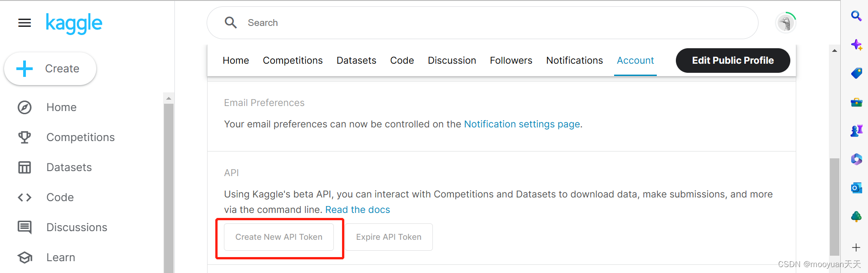This screenshot has height=273, width=868.
Task: Click Create New API Token button
Action: pyautogui.click(x=279, y=237)
